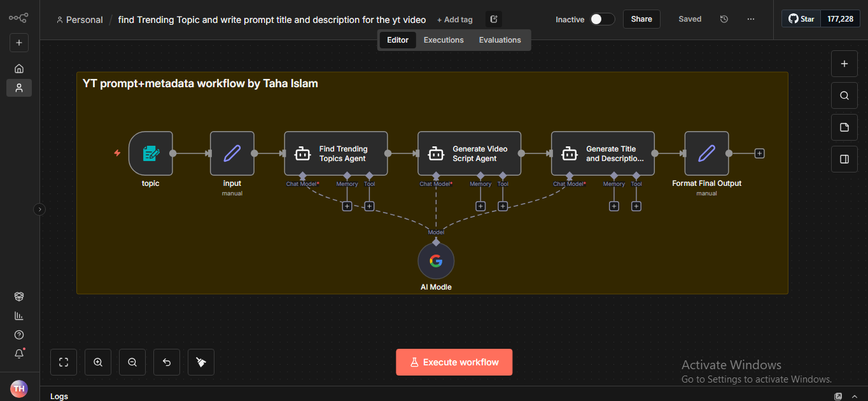Click Add tag next to workflow name
868x401 pixels.
click(x=455, y=20)
